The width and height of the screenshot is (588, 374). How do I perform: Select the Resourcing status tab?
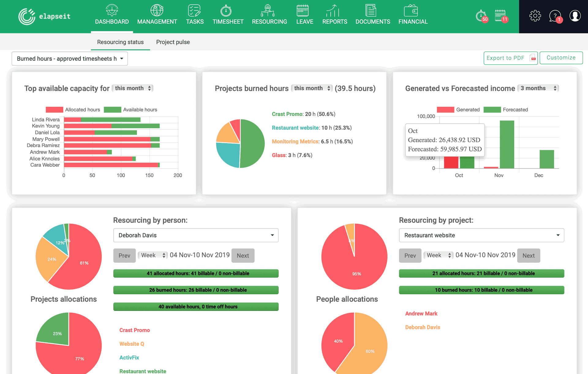[x=120, y=42]
